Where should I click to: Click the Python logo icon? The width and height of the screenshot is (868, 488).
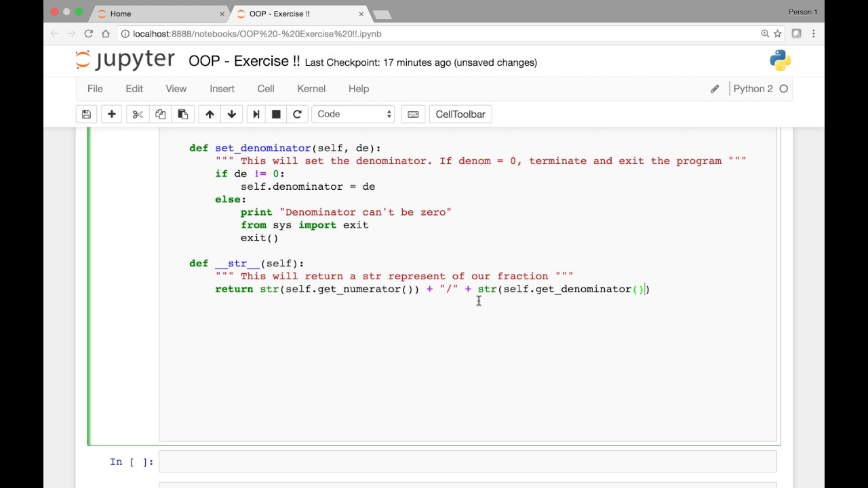781,60
